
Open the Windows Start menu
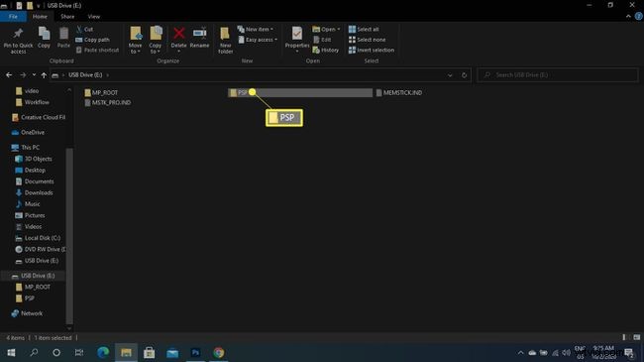(11, 352)
